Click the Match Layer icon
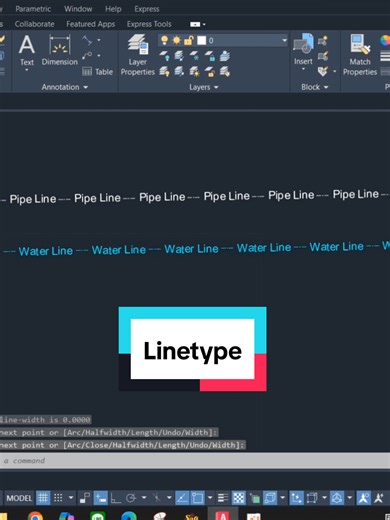This screenshot has height=520, width=390. [x=225, y=71]
